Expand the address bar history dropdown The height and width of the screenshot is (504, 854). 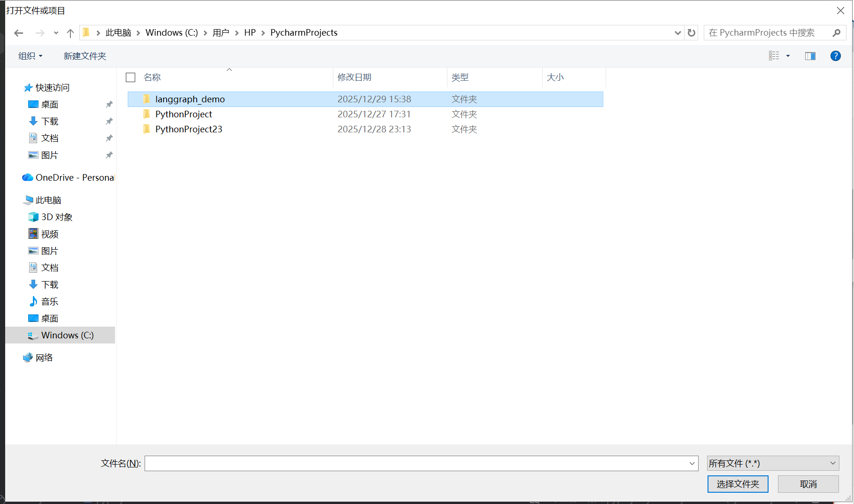(x=677, y=33)
